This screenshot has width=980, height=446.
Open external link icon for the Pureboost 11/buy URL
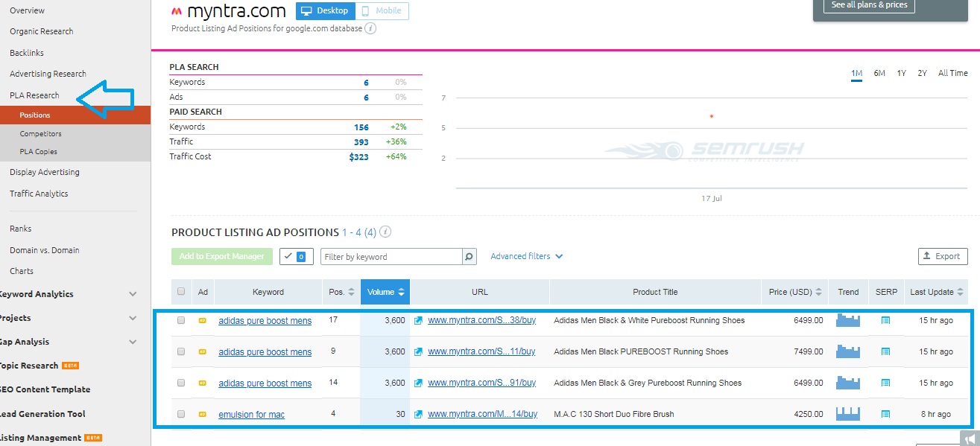pos(418,352)
